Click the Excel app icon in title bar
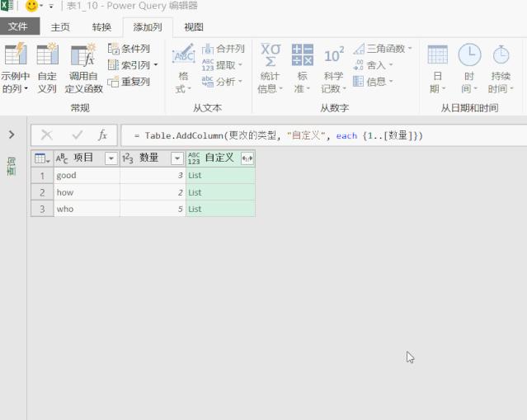The image size is (527, 420). point(7,6)
